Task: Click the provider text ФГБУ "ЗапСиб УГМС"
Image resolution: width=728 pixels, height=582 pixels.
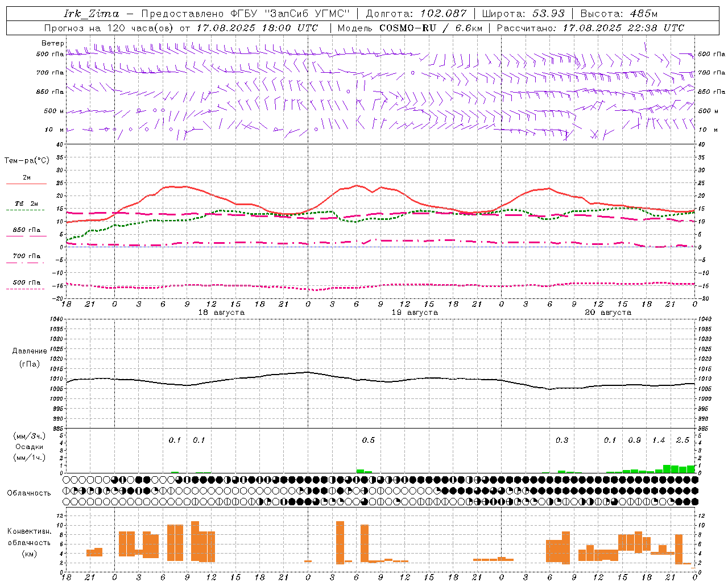Action: 290,14
